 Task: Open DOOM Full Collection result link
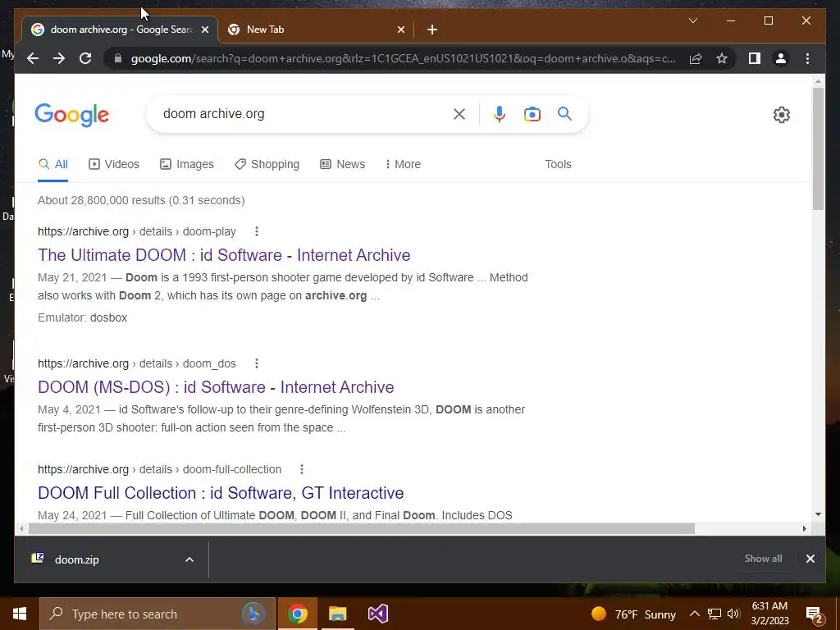[221, 493]
